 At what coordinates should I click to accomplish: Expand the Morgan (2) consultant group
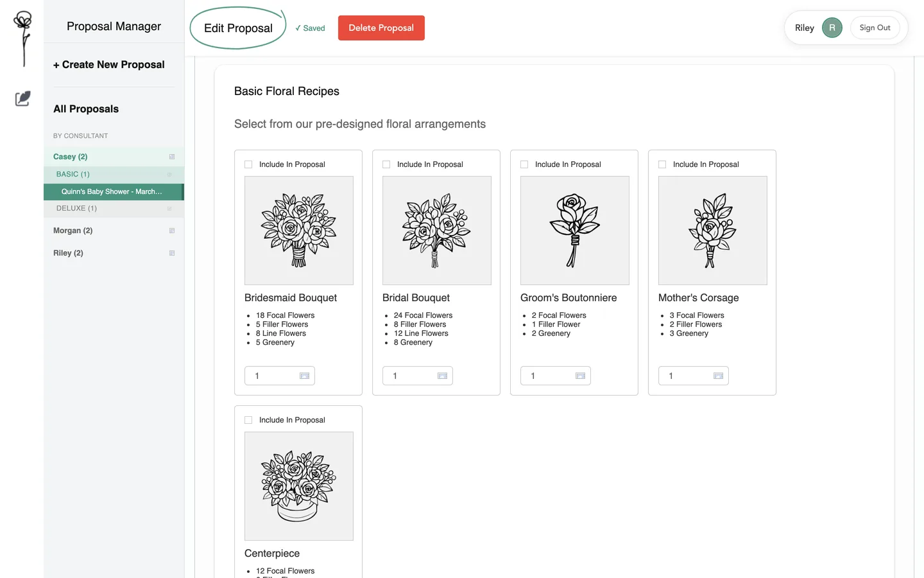[114, 231]
